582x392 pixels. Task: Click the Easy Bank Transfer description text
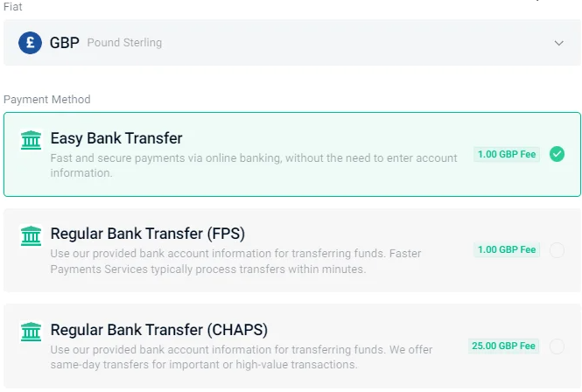(x=254, y=165)
